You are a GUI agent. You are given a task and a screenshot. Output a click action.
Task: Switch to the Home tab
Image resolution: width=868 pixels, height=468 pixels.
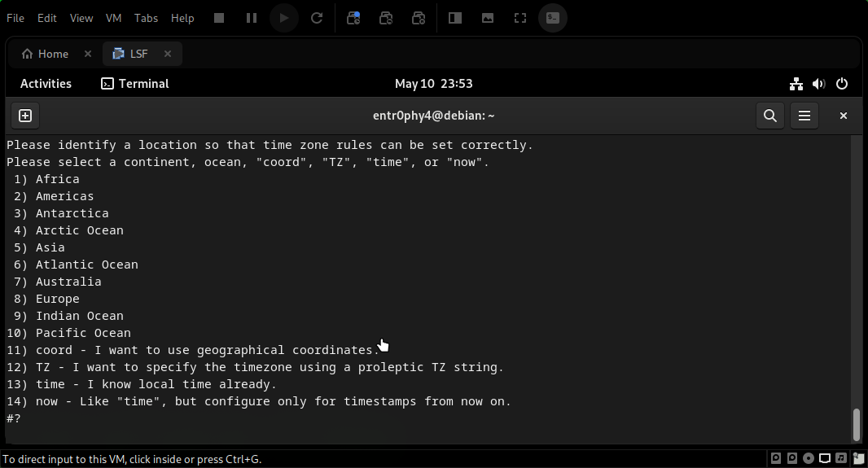click(x=46, y=54)
